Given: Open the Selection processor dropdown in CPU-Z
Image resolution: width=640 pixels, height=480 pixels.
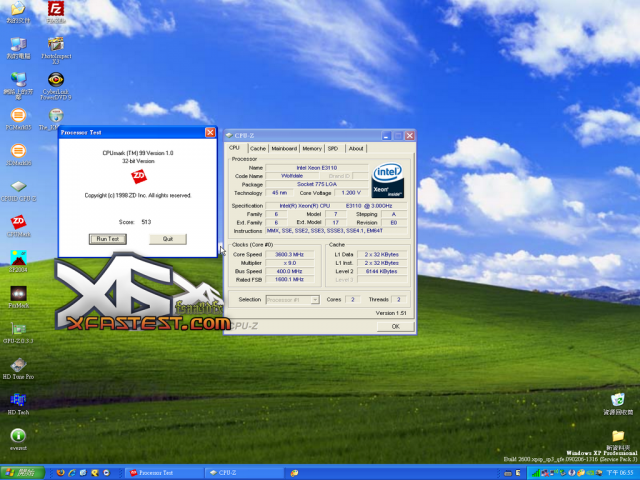Looking at the screenshot, I should [292, 300].
